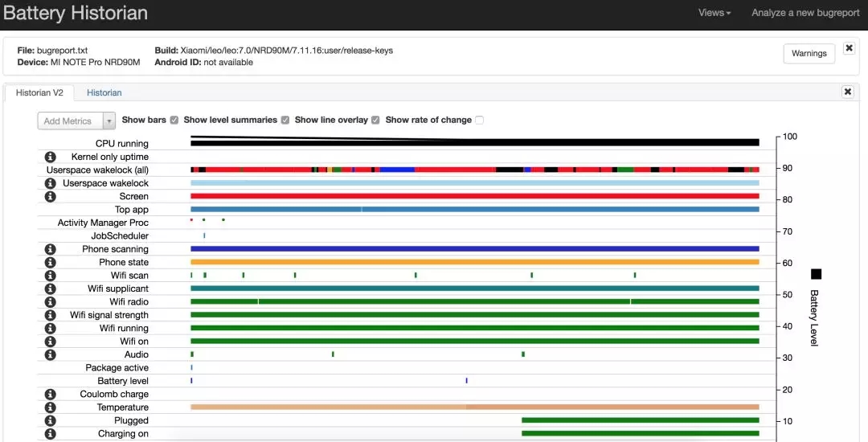Toggle the Show bars checkbox
Image resolution: width=868 pixels, height=442 pixels.
click(x=174, y=120)
